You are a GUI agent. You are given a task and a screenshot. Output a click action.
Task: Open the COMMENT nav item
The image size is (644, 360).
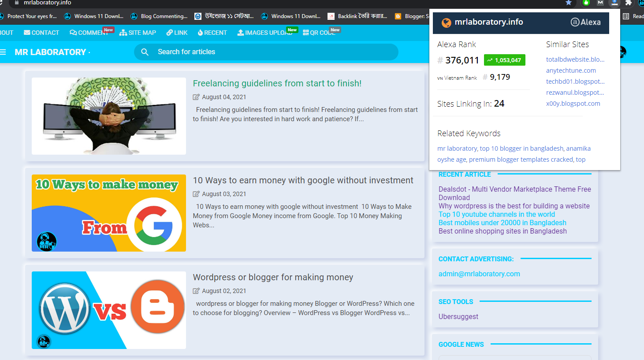(89, 33)
